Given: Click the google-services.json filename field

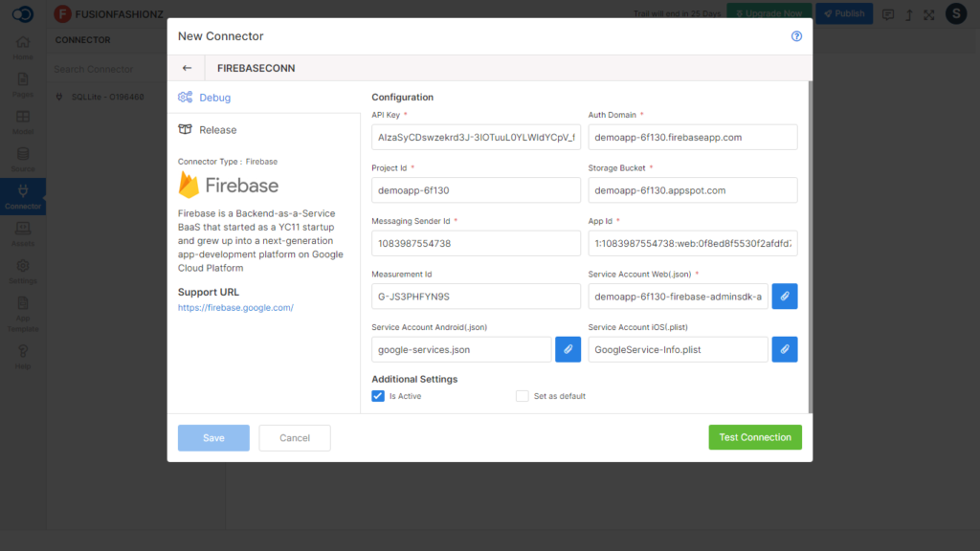Looking at the screenshot, I should 461,349.
